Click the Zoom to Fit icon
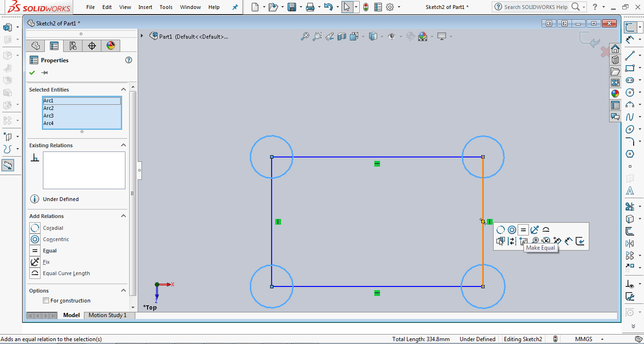644x344 pixels. (x=305, y=36)
